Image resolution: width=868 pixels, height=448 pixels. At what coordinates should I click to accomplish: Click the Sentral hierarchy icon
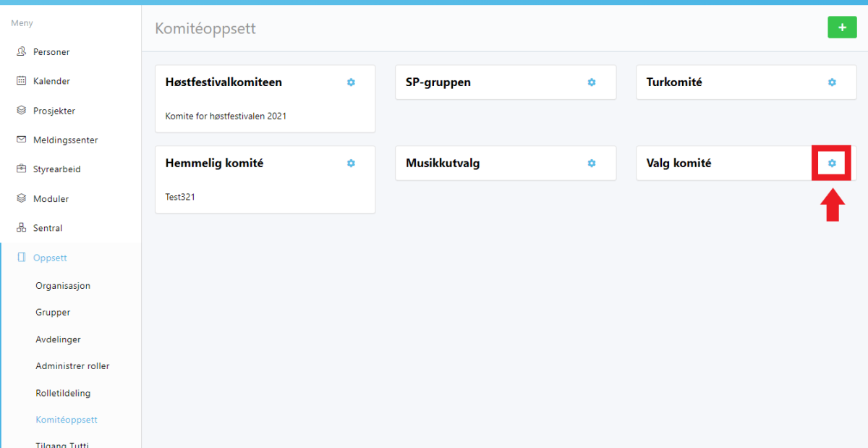tap(21, 228)
